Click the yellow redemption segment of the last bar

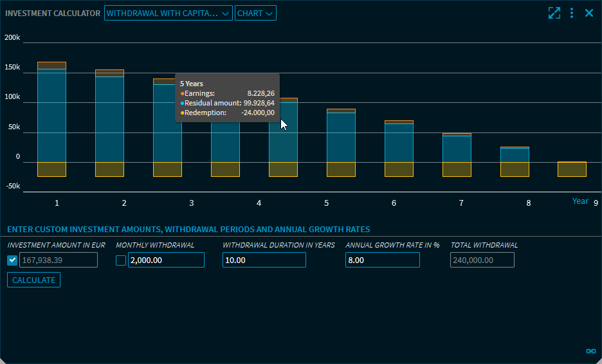click(x=572, y=169)
